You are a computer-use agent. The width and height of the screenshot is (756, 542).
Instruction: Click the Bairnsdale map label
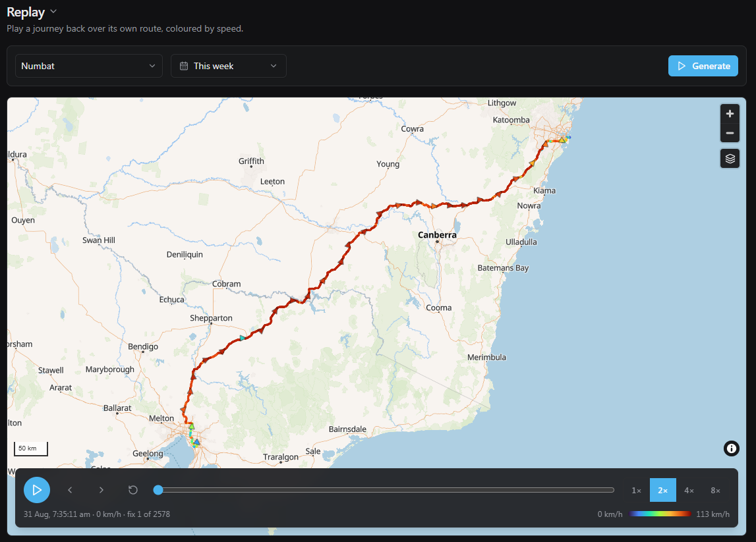click(x=347, y=429)
